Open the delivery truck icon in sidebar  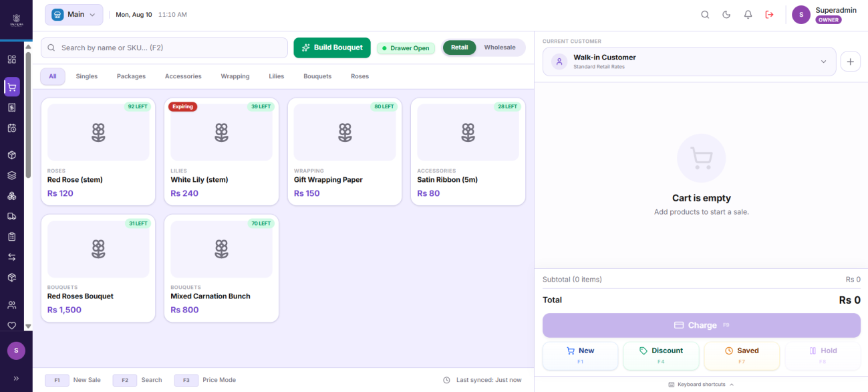click(x=11, y=216)
